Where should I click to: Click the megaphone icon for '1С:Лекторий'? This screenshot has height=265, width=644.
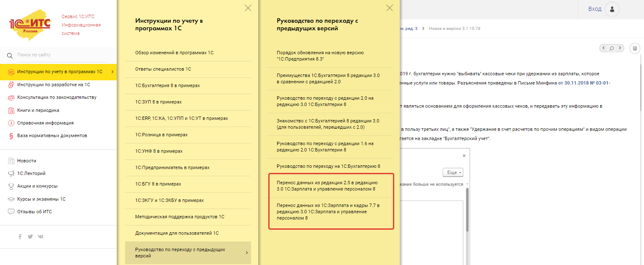(11, 173)
